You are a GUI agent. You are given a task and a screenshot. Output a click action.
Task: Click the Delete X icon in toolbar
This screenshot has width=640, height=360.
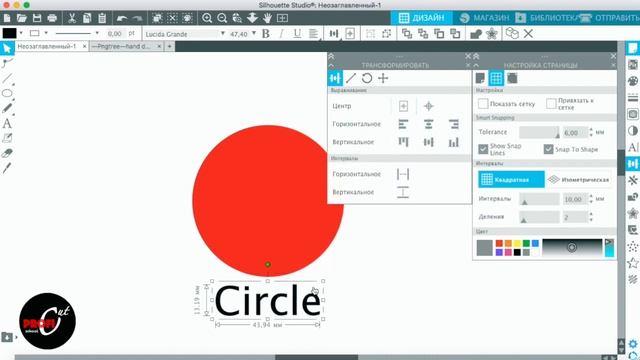[528, 33]
